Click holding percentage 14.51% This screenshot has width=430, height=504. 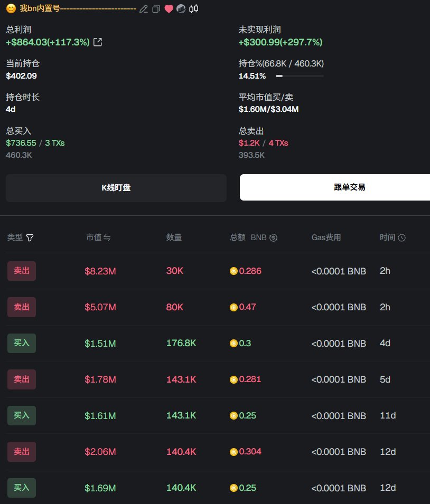click(252, 76)
